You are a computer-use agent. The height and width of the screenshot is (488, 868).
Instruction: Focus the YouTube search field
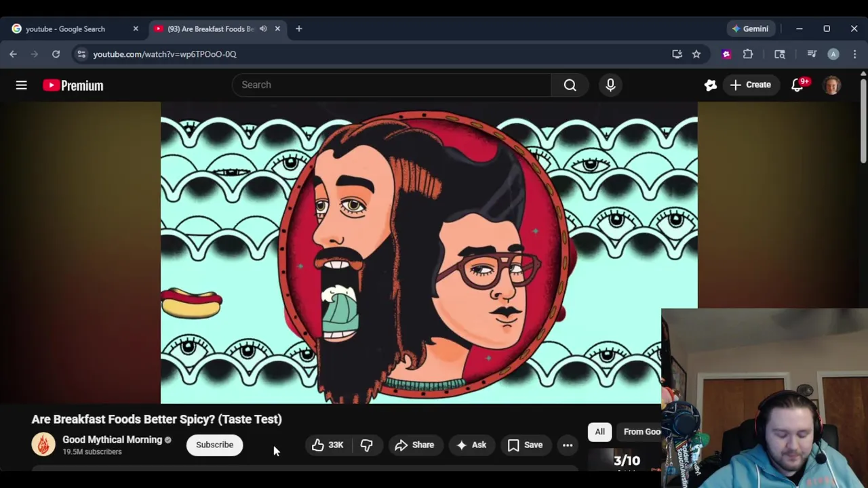[x=391, y=85]
